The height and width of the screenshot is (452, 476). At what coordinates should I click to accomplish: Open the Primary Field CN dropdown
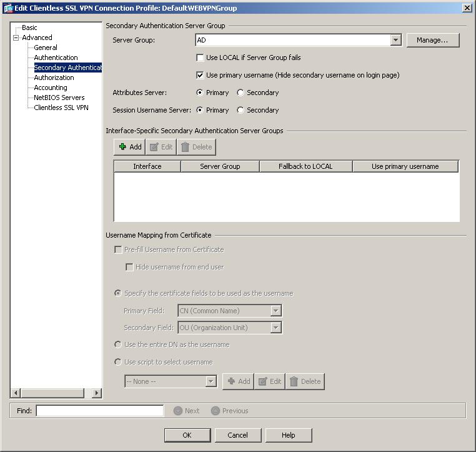pyautogui.click(x=275, y=311)
